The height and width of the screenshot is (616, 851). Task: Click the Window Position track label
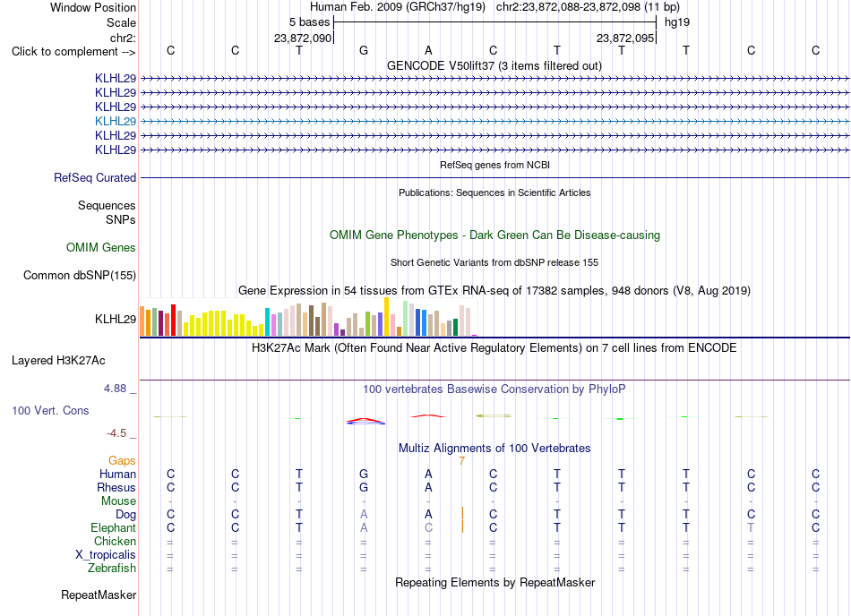point(93,7)
